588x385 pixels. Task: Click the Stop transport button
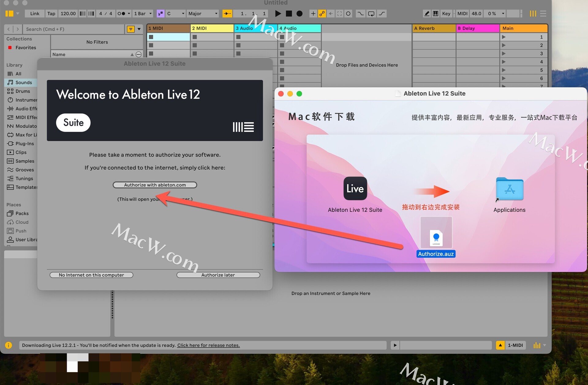(289, 13)
